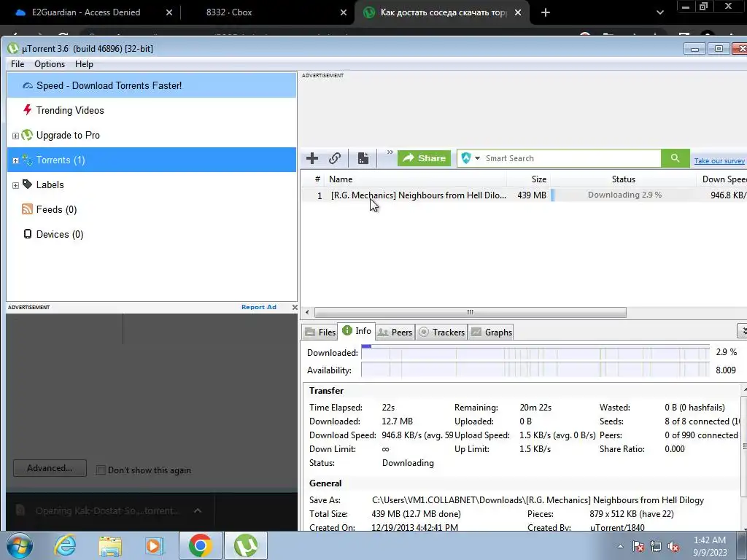Click into the Smart Search field
This screenshot has height=560, width=747.
571,158
